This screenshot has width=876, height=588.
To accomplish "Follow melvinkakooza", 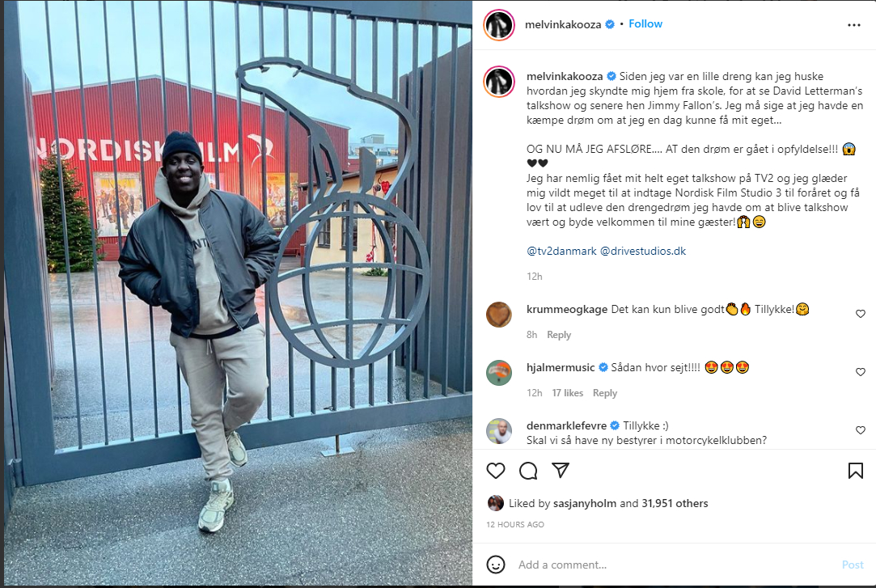I will point(645,24).
